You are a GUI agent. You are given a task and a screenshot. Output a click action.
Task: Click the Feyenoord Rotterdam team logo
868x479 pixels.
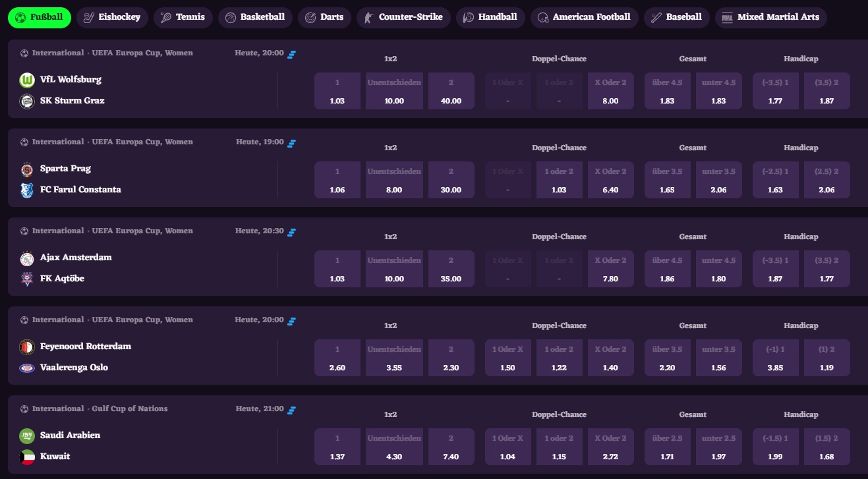click(27, 347)
